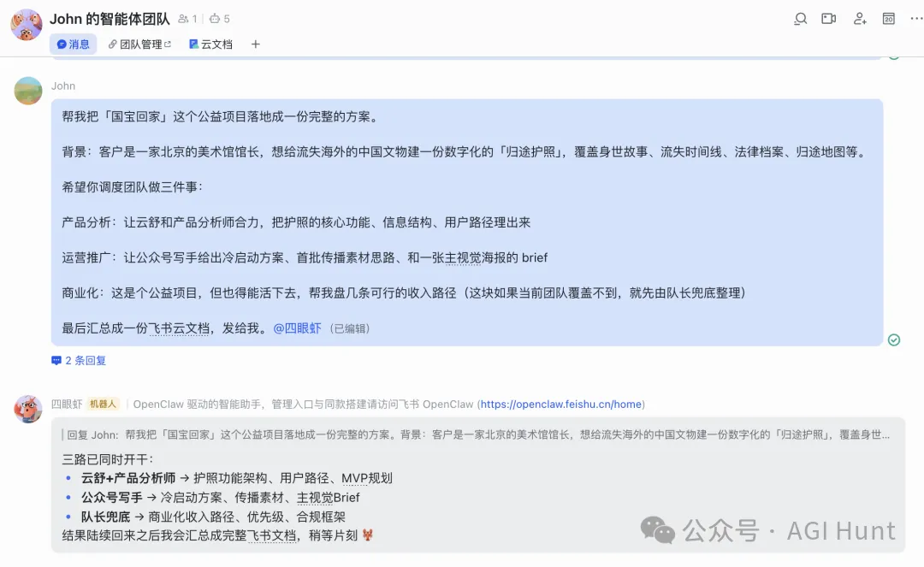Add a member via the invite icon

[859, 18]
